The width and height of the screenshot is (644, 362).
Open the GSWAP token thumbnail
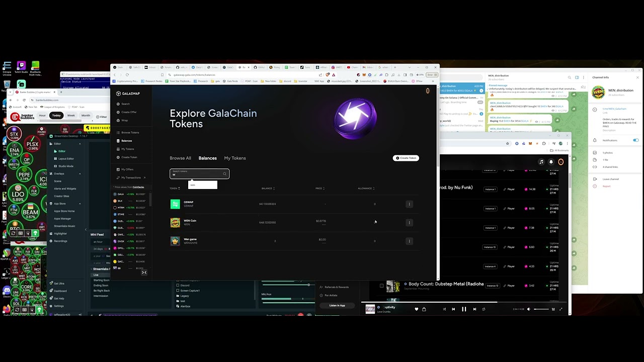coord(175,204)
